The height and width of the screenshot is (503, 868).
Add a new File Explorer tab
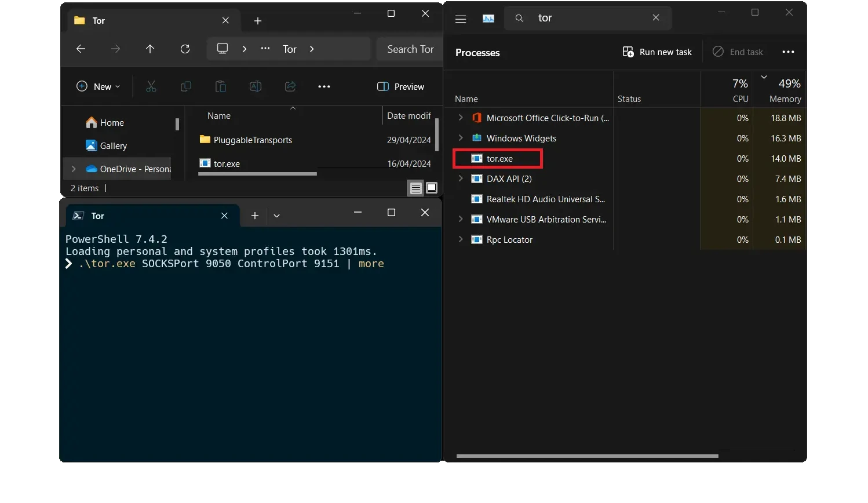[x=258, y=21]
